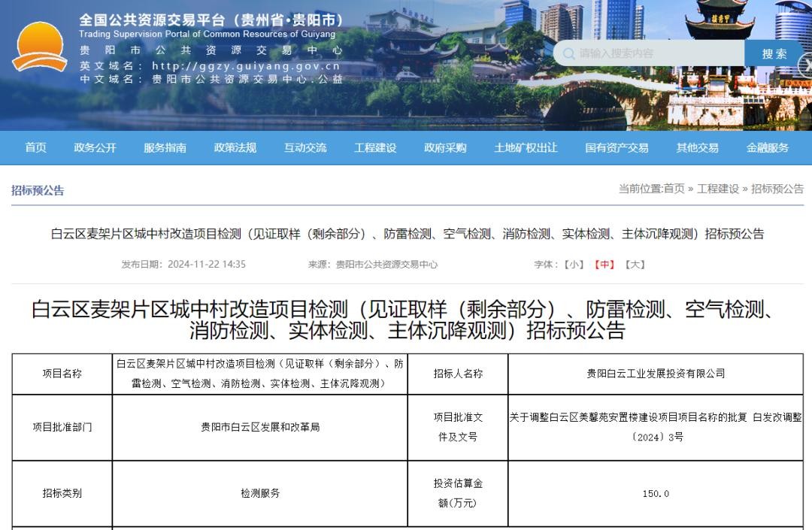Set font size to medium 【中】

pos(604,265)
